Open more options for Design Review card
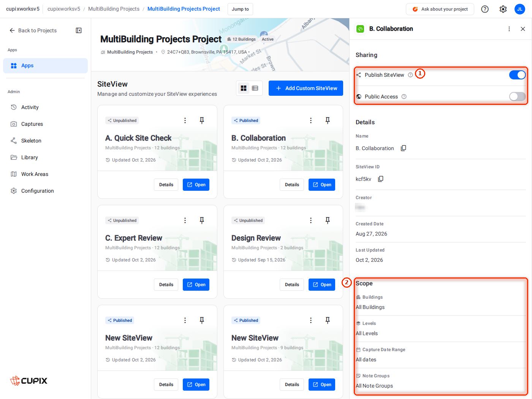 [311, 220]
